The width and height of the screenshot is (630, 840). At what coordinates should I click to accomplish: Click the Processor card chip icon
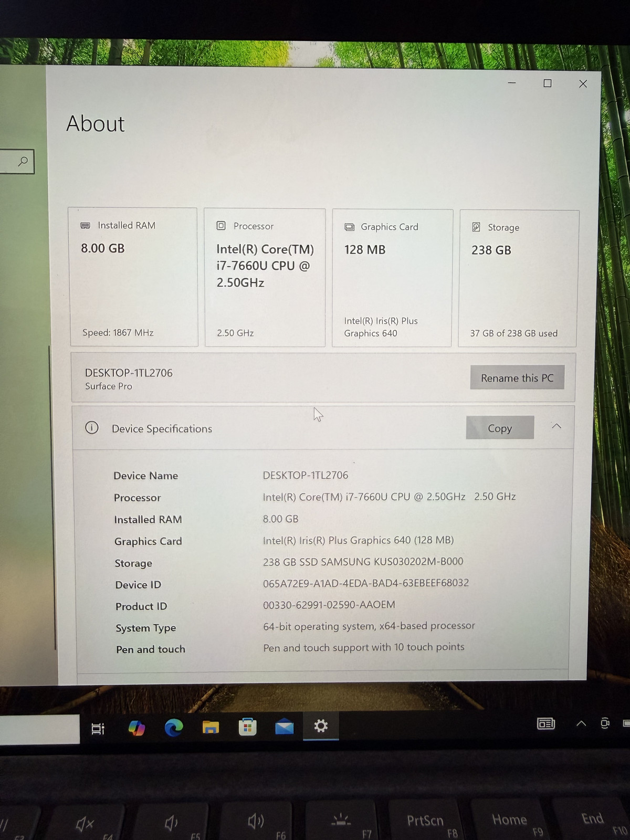pyautogui.click(x=221, y=226)
